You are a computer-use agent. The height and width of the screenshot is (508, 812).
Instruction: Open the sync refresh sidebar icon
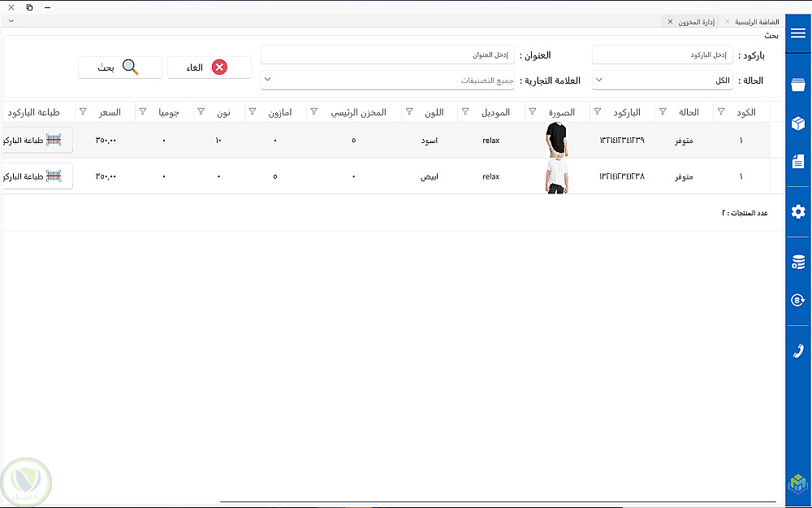tap(798, 300)
